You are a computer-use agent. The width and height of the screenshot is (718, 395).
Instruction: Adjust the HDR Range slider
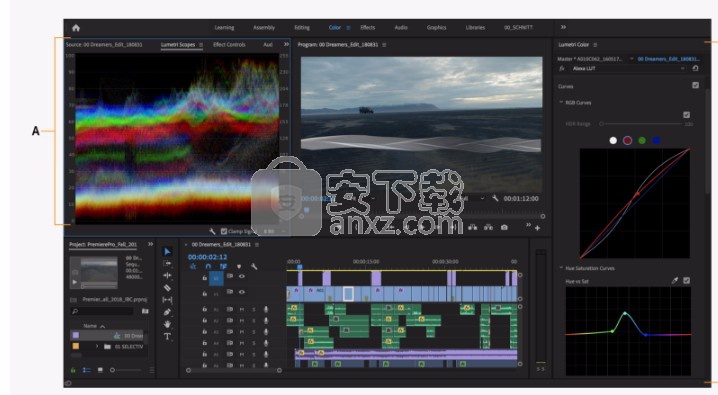(x=641, y=124)
